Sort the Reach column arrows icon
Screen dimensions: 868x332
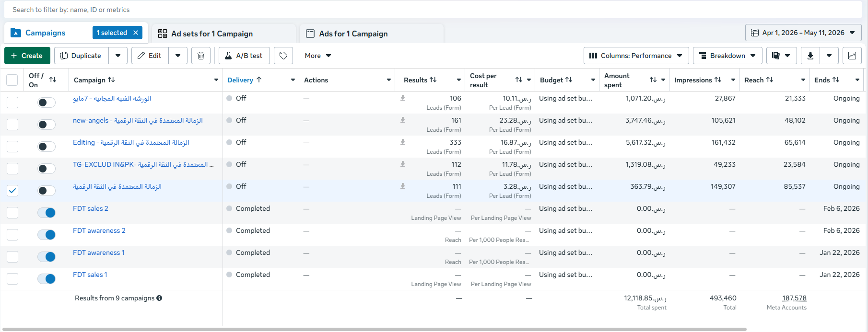(x=770, y=80)
